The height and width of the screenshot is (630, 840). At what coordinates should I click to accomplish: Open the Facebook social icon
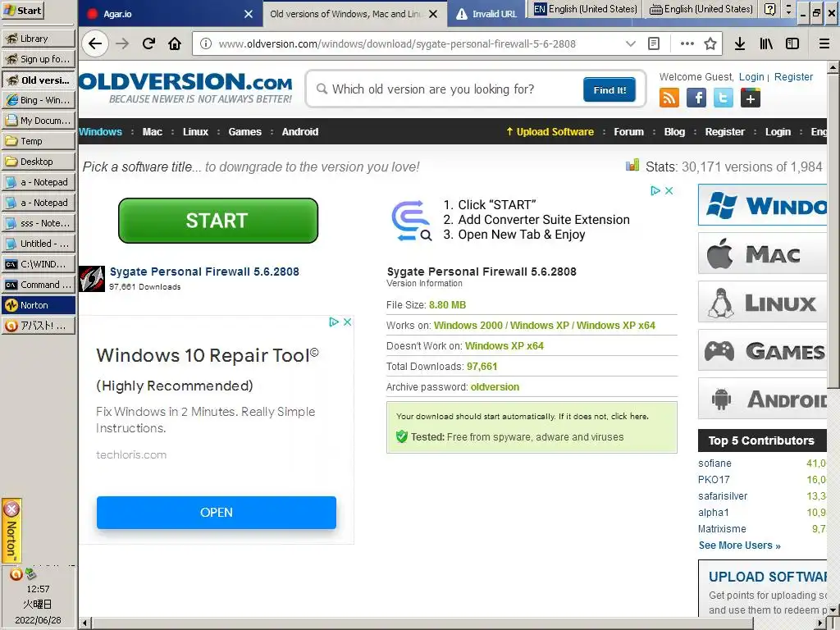tap(696, 98)
